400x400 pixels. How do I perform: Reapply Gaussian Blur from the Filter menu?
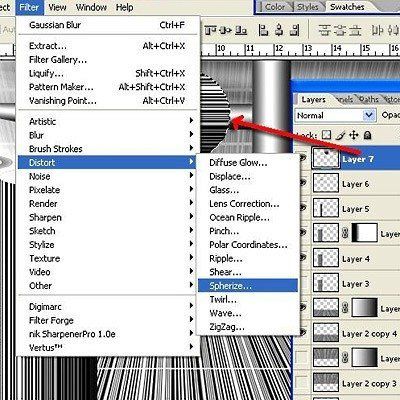pyautogui.click(x=109, y=25)
